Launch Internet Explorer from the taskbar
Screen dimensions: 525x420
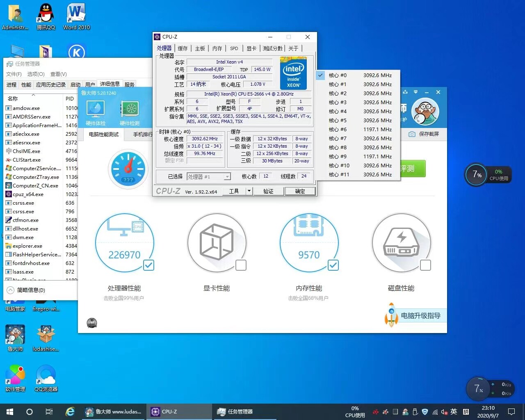[70, 411]
